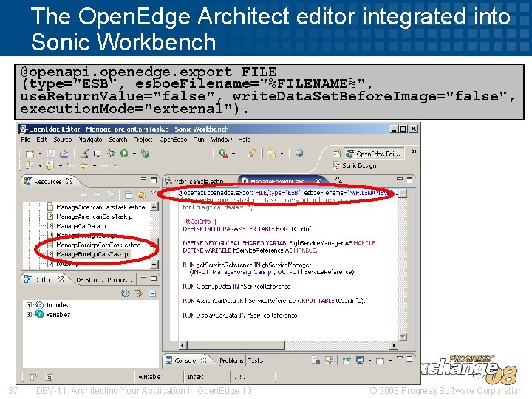
Task: Click the Open Console icon in the Console toolbar
Action: click(x=380, y=361)
